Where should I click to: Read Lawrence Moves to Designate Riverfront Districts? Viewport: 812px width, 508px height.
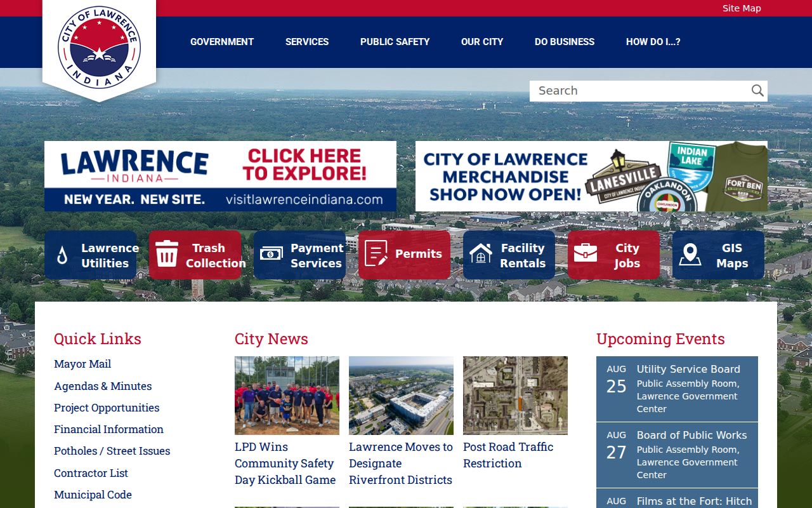tap(401, 464)
